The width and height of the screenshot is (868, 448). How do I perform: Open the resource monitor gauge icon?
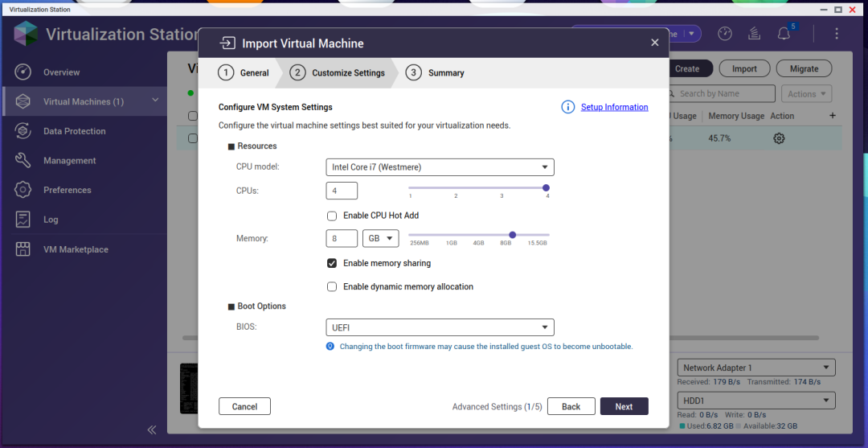tap(725, 34)
